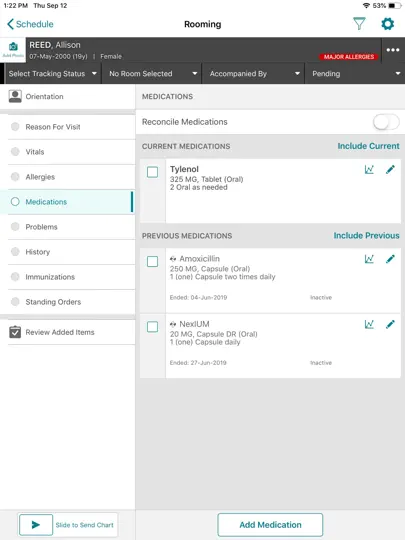Tap the MAJOR ALLERGIES alert badge
Screen dimensions: 405x540
[349, 56]
